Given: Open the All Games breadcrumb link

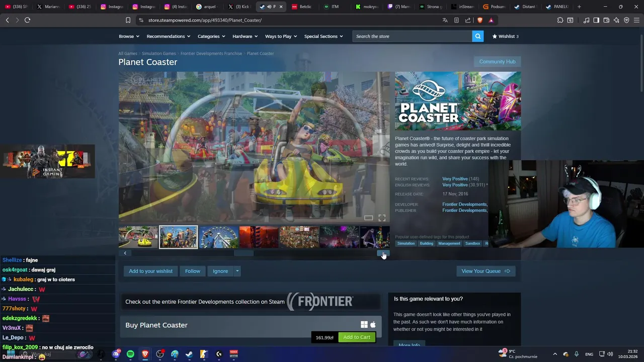Looking at the screenshot, I should [x=128, y=53].
